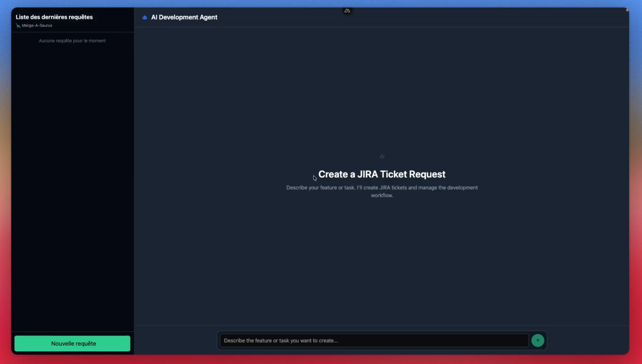
Task: Select the Merge-A-Saurus project label
Action: [37, 25]
